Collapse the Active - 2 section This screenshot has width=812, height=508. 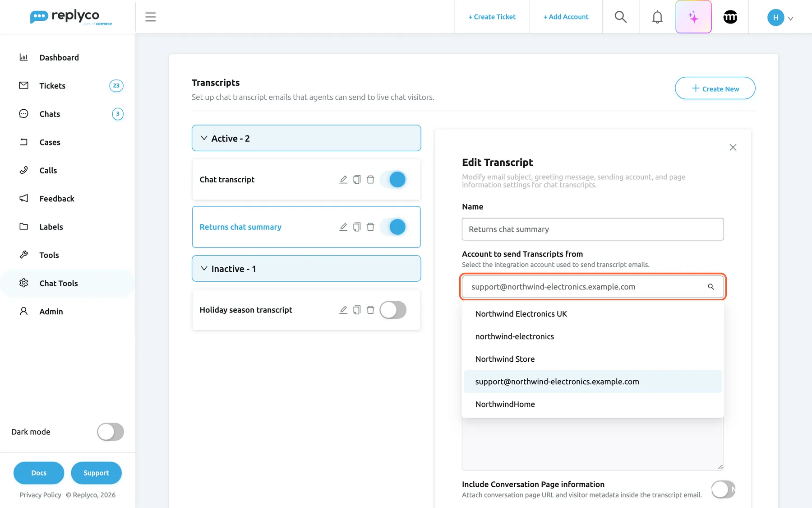click(306, 138)
